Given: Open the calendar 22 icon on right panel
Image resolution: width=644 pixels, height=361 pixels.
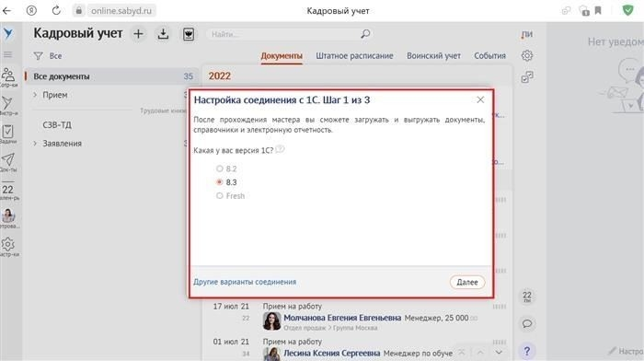Looking at the screenshot, I should click(x=527, y=297).
